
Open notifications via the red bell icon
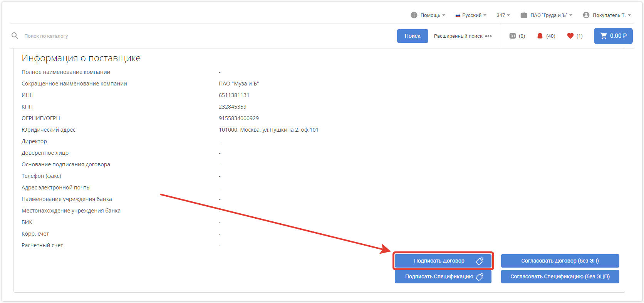pyautogui.click(x=540, y=36)
